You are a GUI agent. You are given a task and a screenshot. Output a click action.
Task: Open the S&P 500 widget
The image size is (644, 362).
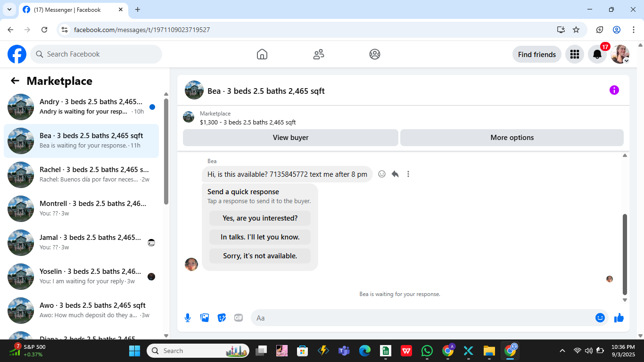[29, 350]
